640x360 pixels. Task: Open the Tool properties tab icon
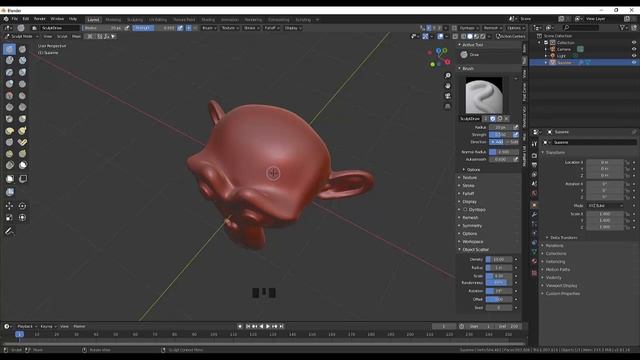pos(534,144)
